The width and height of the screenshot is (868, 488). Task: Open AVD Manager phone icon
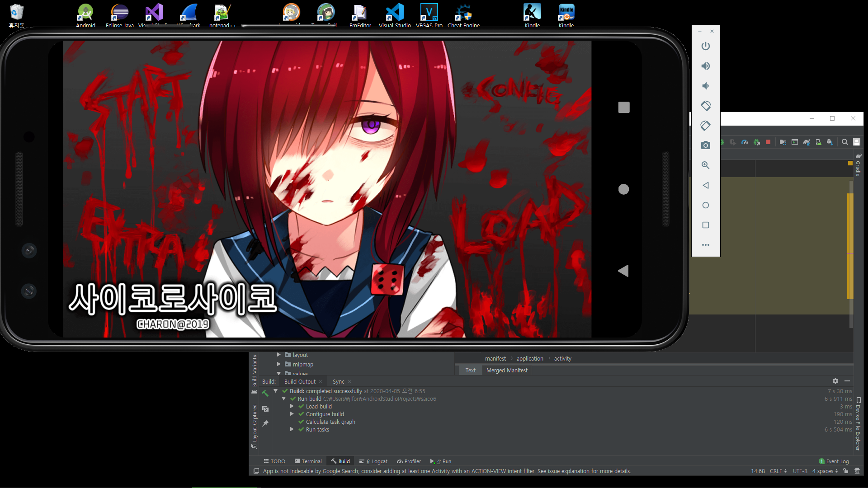pyautogui.click(x=818, y=142)
